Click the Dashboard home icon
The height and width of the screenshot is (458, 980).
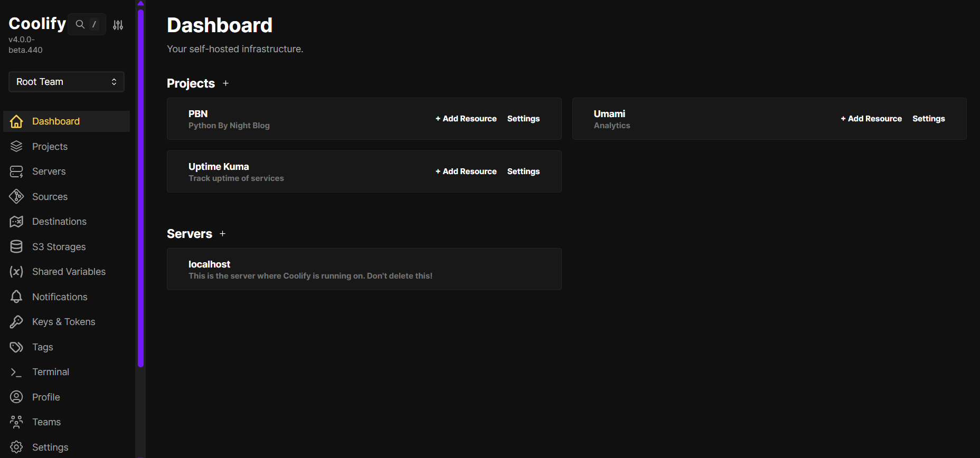coord(16,121)
